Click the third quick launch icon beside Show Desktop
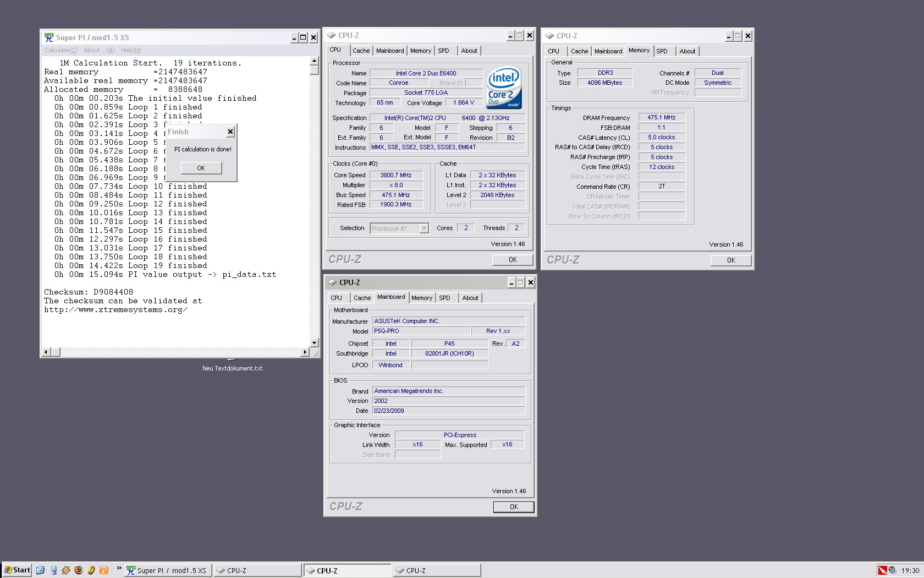 pos(66,570)
